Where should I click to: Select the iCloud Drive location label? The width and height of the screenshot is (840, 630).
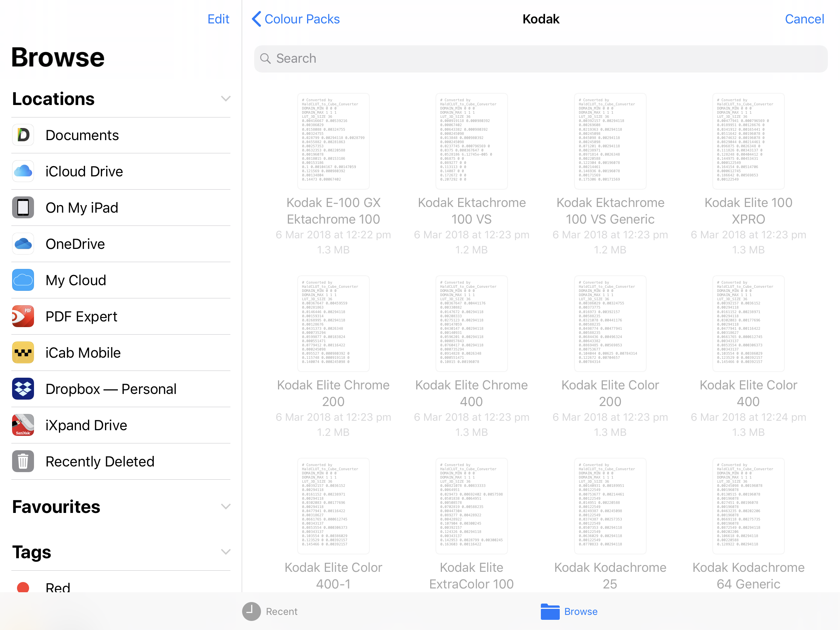click(x=84, y=171)
